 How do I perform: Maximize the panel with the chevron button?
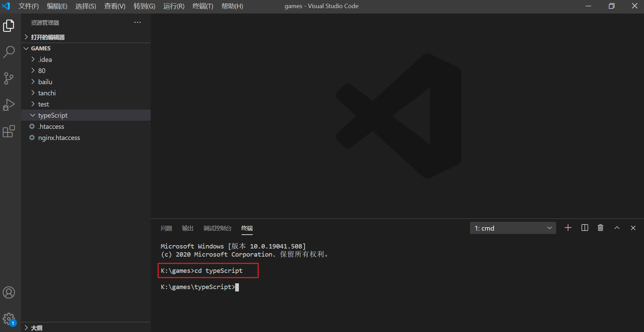[617, 228]
